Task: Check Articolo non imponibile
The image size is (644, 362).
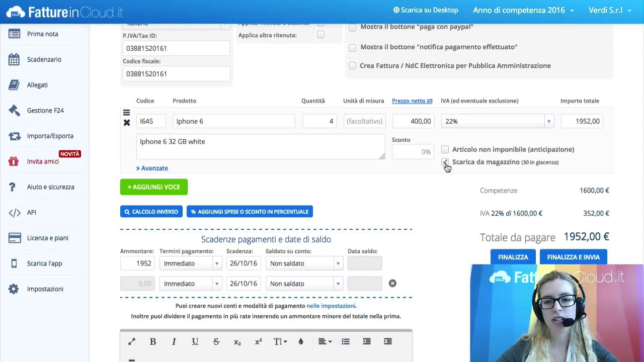Action: 445,149
